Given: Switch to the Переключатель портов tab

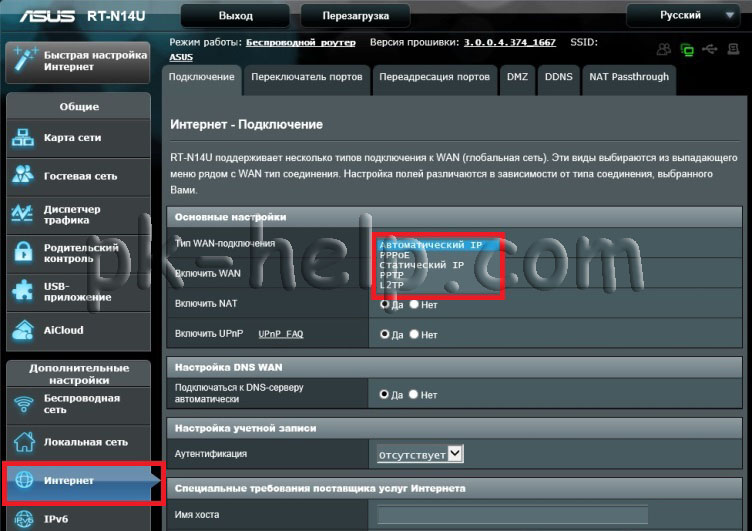Looking at the screenshot, I should (307, 79).
